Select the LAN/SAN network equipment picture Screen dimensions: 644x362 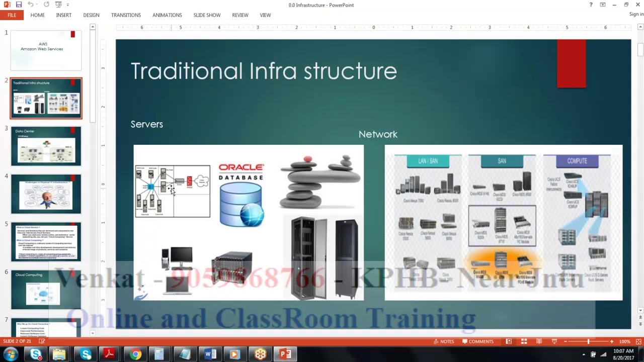pos(503,223)
